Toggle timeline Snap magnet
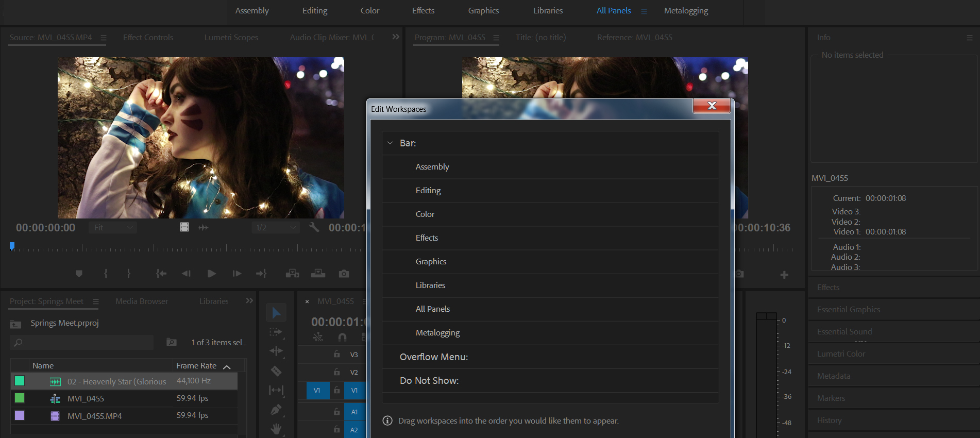 342,337
